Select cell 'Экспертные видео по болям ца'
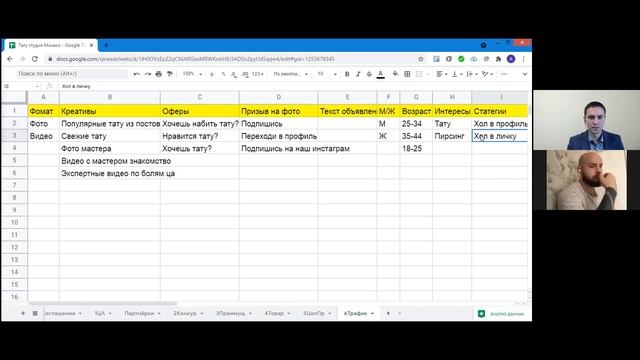 110,173
